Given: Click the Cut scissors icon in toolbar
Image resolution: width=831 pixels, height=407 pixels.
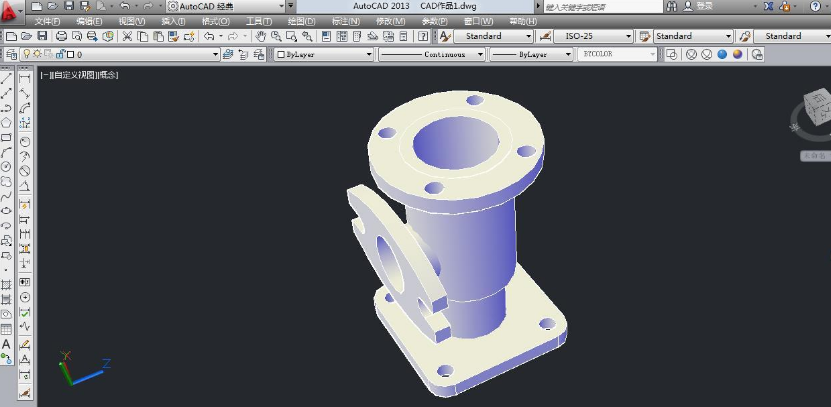Looking at the screenshot, I should [127, 36].
